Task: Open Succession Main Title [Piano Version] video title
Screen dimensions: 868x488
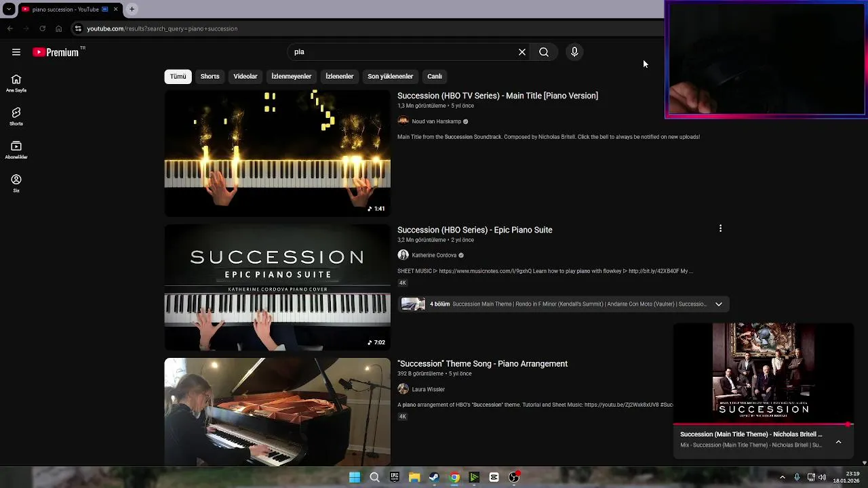Action: coord(498,96)
